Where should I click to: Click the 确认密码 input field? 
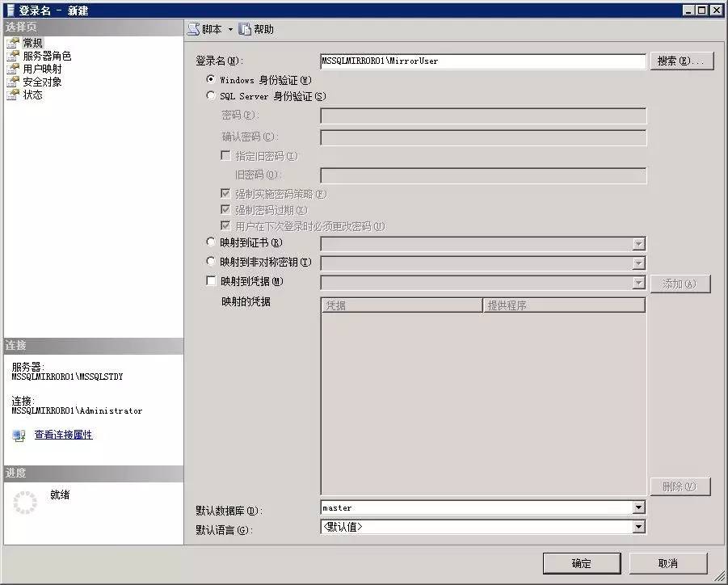[483, 137]
